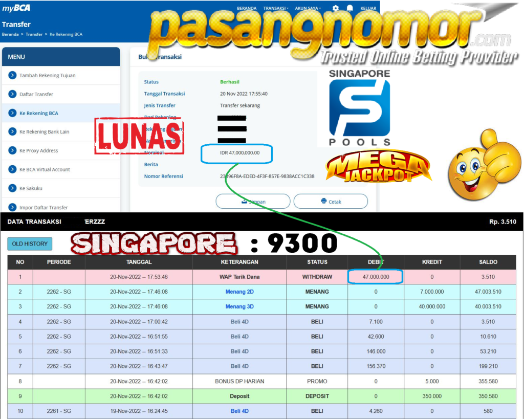The height and width of the screenshot is (420, 524).
Task: Select Daftar Transfer menu item
Action: pos(61,94)
